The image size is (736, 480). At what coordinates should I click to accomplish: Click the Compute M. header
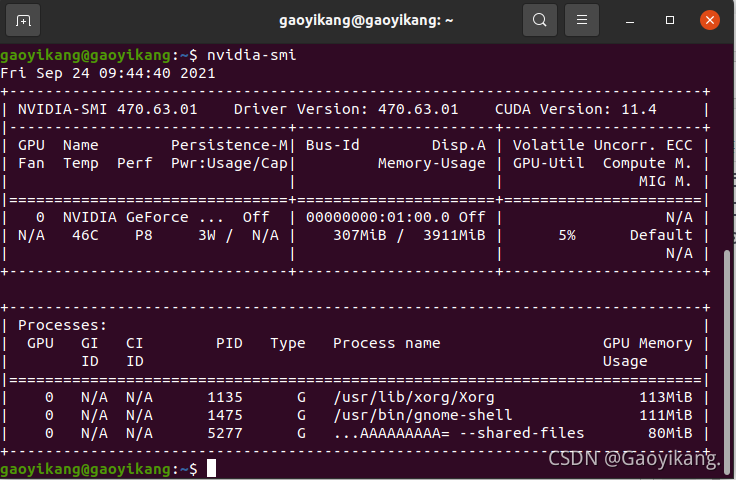tap(647, 163)
